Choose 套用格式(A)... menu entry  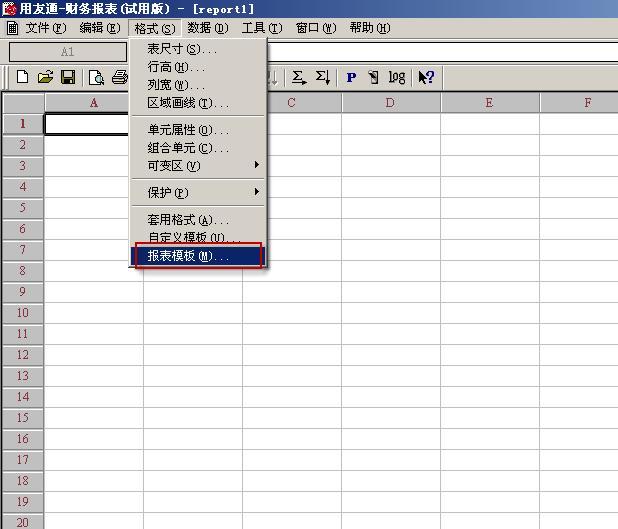(198, 220)
